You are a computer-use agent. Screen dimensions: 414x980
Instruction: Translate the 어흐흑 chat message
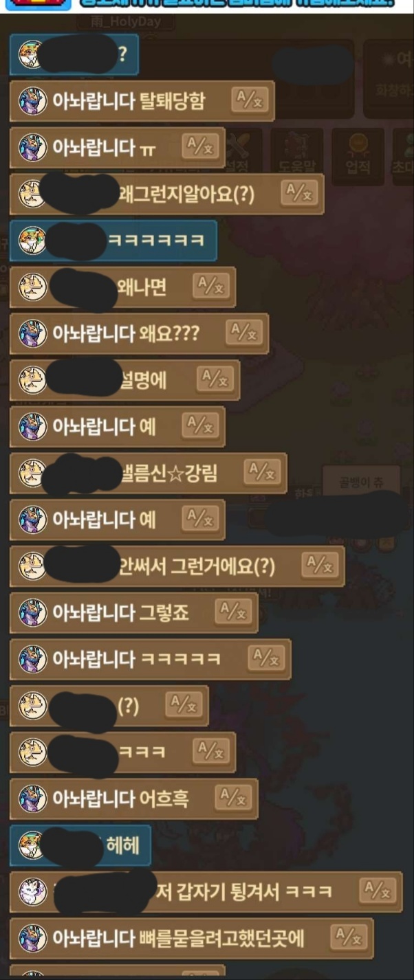click(233, 798)
